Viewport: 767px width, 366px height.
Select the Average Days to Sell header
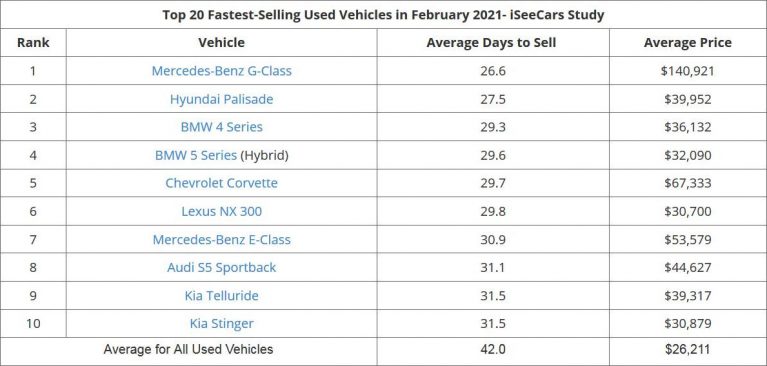(491, 43)
